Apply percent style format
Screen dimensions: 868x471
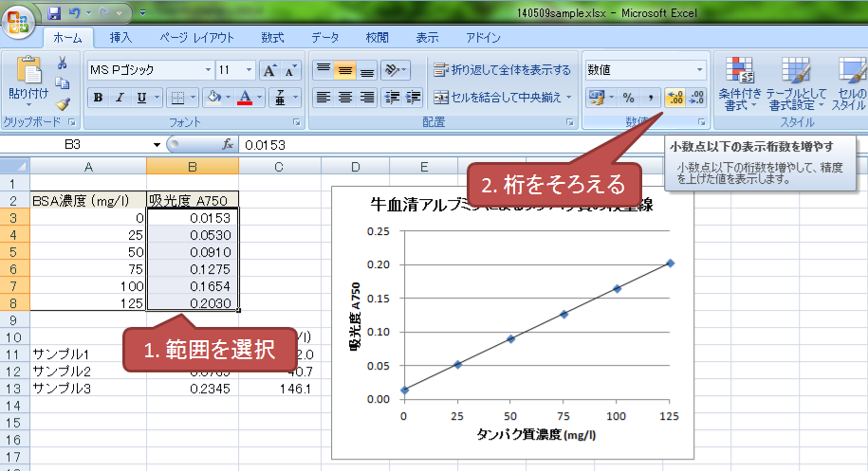coord(628,97)
